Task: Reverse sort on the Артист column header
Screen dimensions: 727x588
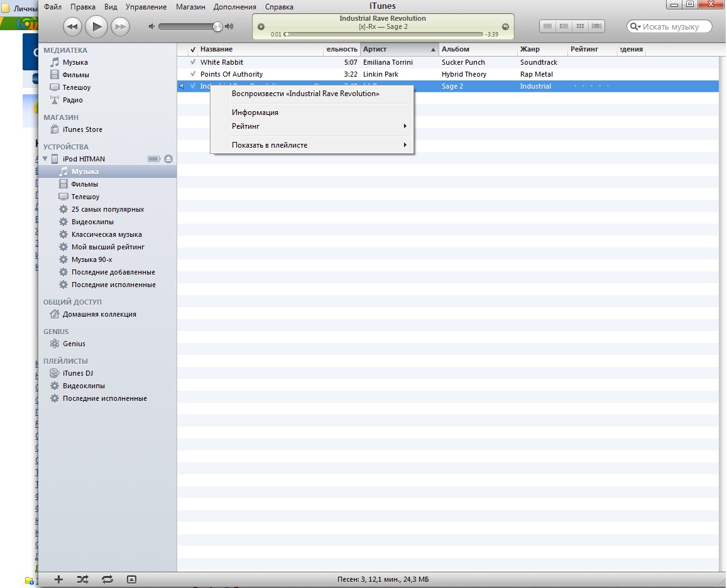Action: [399, 49]
